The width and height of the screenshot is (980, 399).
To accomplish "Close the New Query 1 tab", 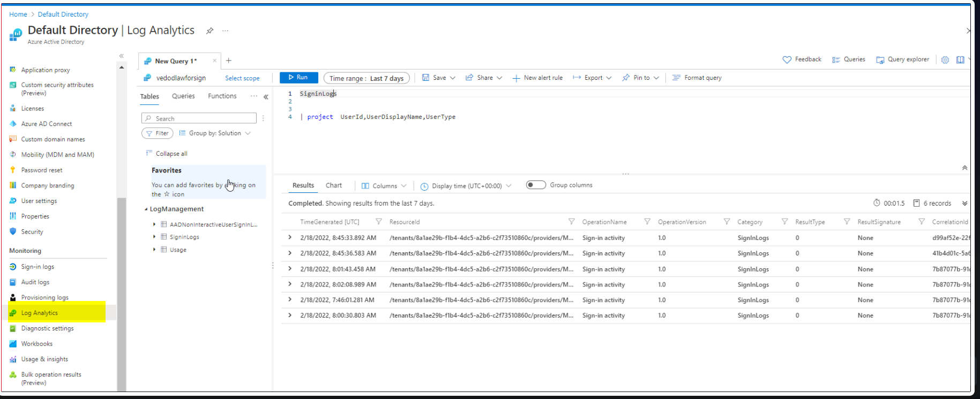I will click(214, 61).
